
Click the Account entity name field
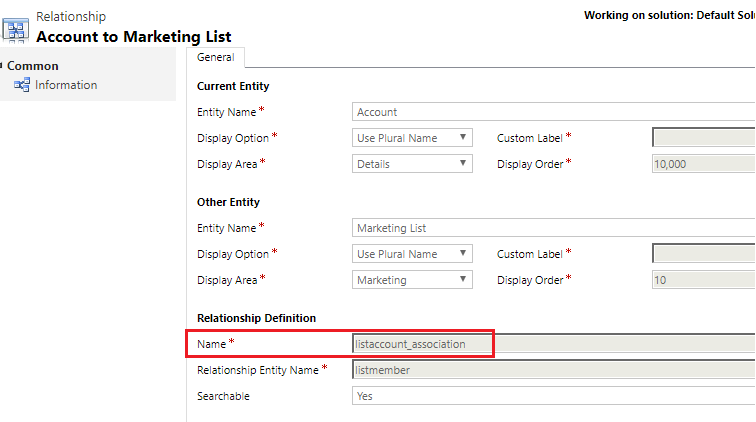pos(554,112)
